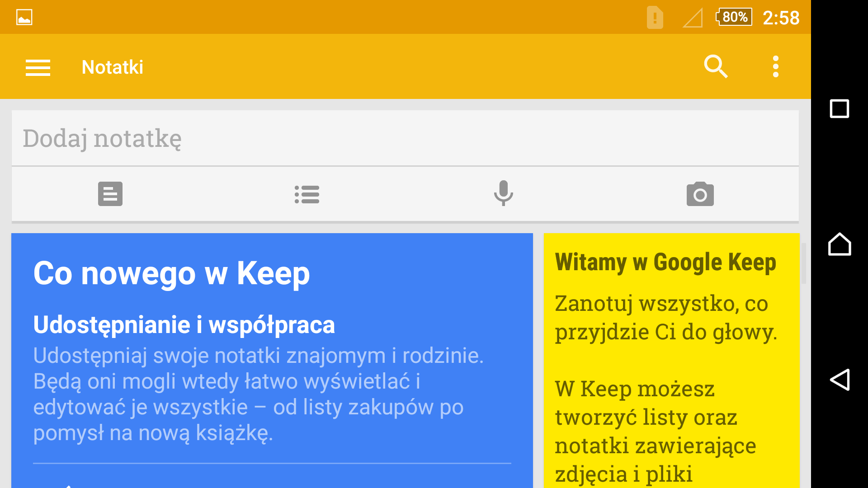Tap the SIM card alert icon

pyautogui.click(x=655, y=18)
